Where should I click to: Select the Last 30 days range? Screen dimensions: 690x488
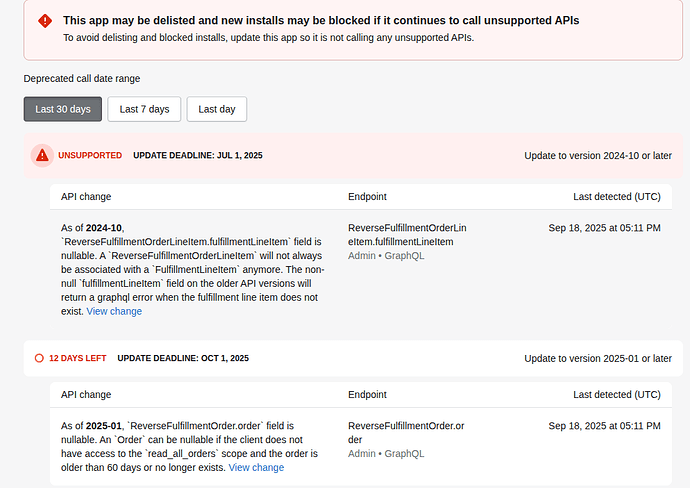[63, 109]
